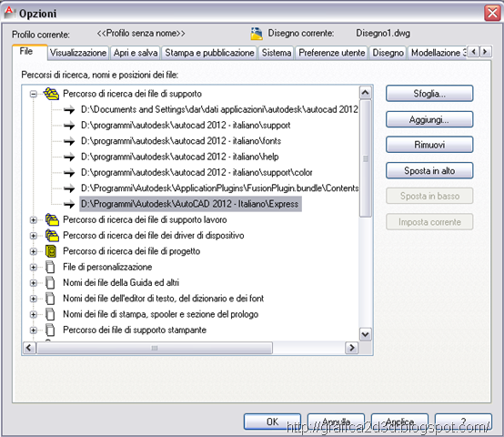Image resolution: width=504 pixels, height=437 pixels.
Task: Click the AutoCAD logo in the title bar
Action: [9, 13]
